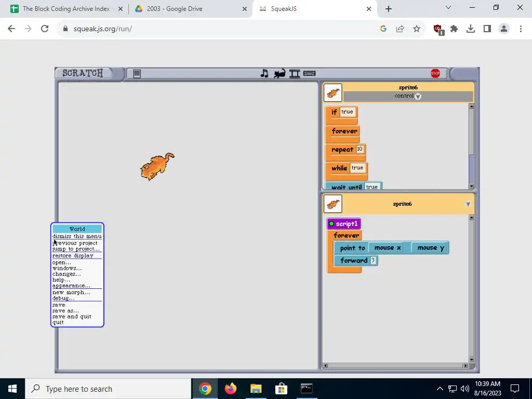Click the uBlock shield extension icon
The width and height of the screenshot is (532, 399).
tap(438, 29)
